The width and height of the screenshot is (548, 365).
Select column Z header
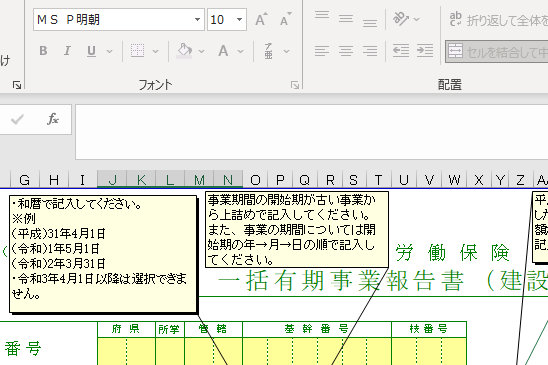(521, 180)
